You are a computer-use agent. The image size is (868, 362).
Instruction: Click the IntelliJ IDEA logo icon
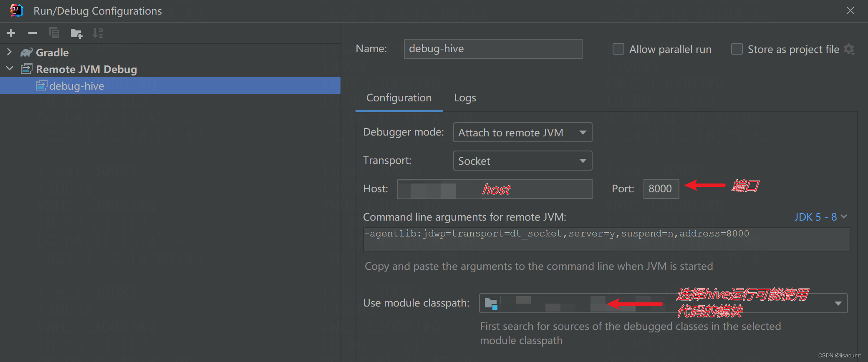tap(16, 10)
